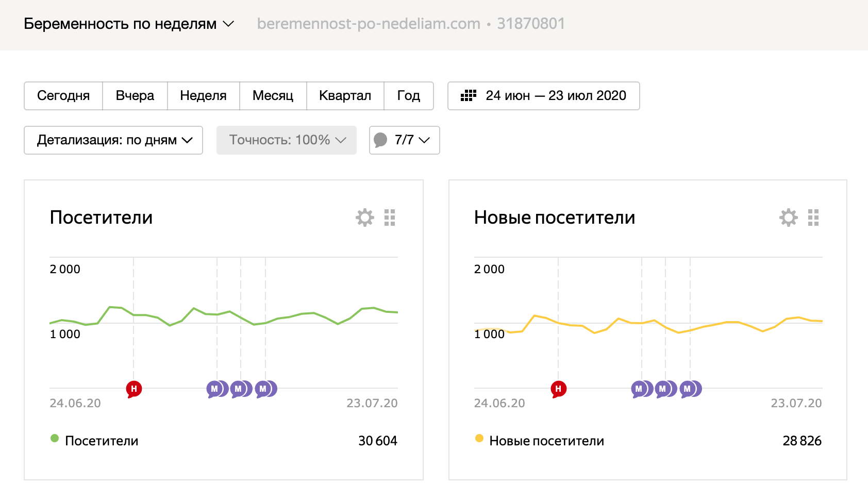868x500 pixels.
Task: Select the Квартал period tab
Action: point(345,96)
